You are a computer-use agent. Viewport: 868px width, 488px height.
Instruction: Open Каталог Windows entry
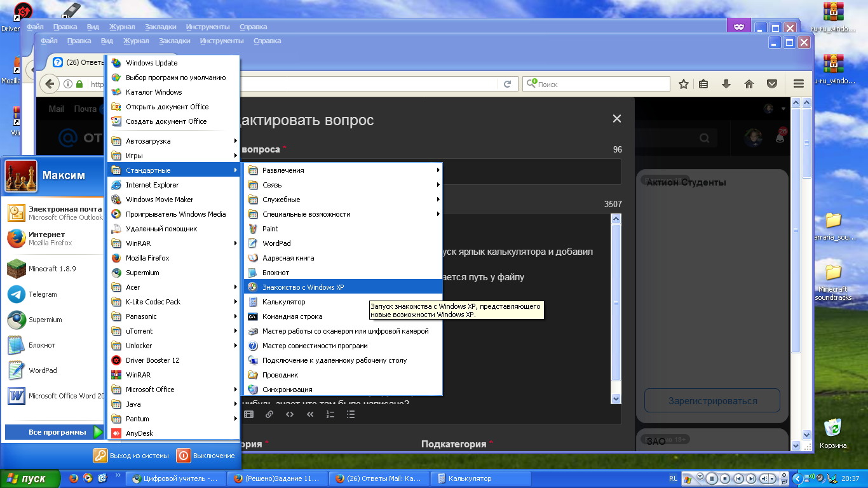click(x=174, y=92)
